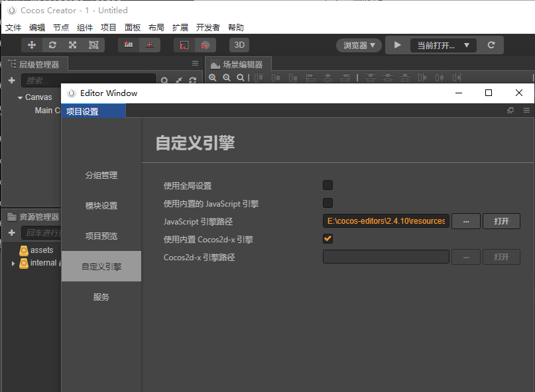Select the rect transform tool
This screenshot has width=535, height=392.
(93, 45)
